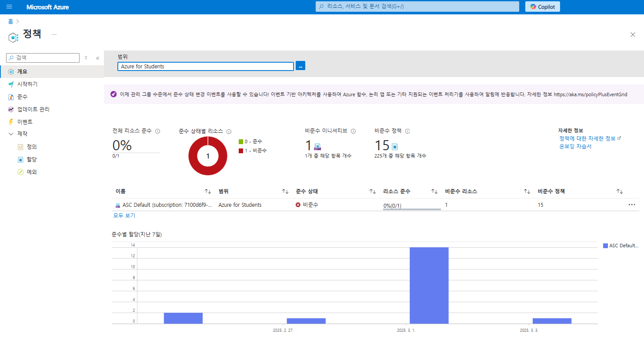Viewport: 644px width, 357px height.
Task: Click the 0%(0/1) resource compliance bar
Action: pyautogui.click(x=412, y=206)
